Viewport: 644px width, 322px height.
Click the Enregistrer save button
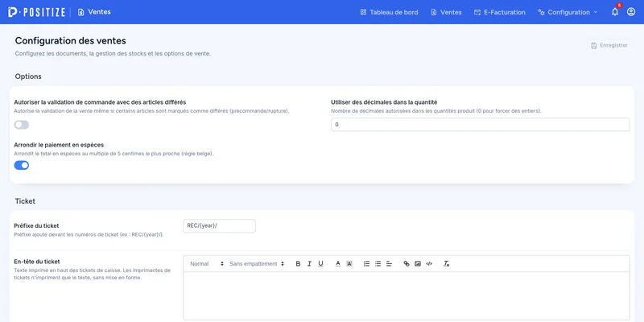[x=609, y=46]
